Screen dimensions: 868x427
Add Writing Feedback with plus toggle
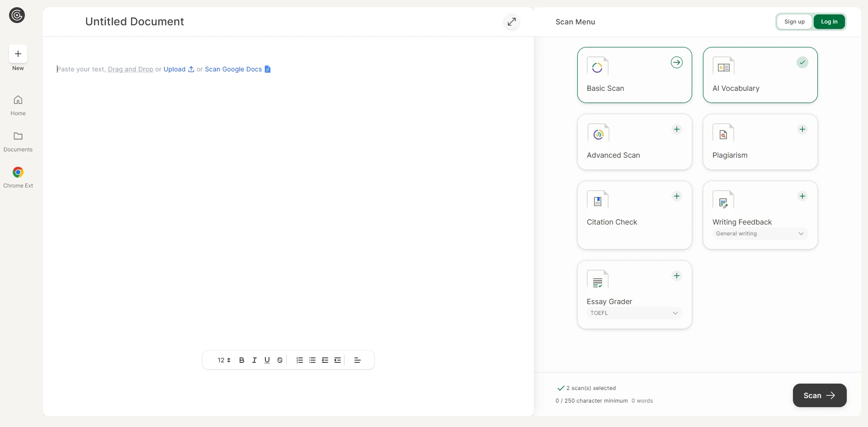pyautogui.click(x=802, y=196)
